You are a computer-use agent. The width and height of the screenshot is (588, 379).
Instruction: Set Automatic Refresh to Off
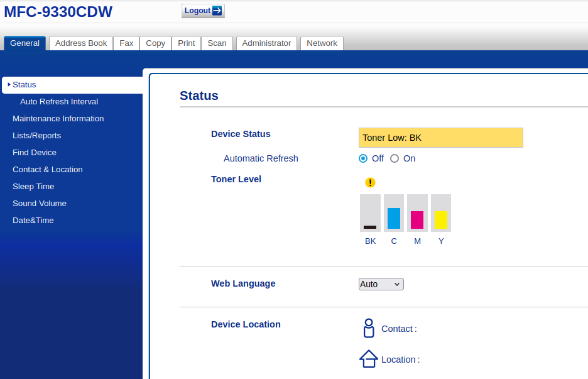(363, 158)
